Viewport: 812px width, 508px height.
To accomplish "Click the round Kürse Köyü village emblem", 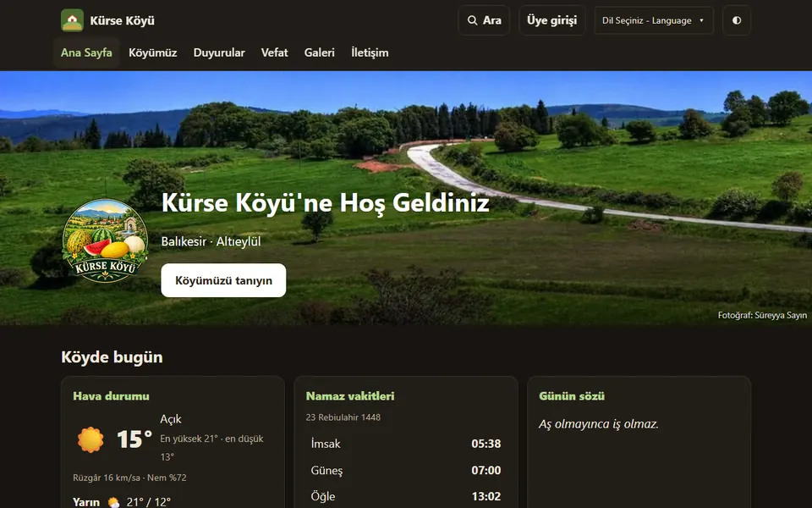I will (105, 240).
